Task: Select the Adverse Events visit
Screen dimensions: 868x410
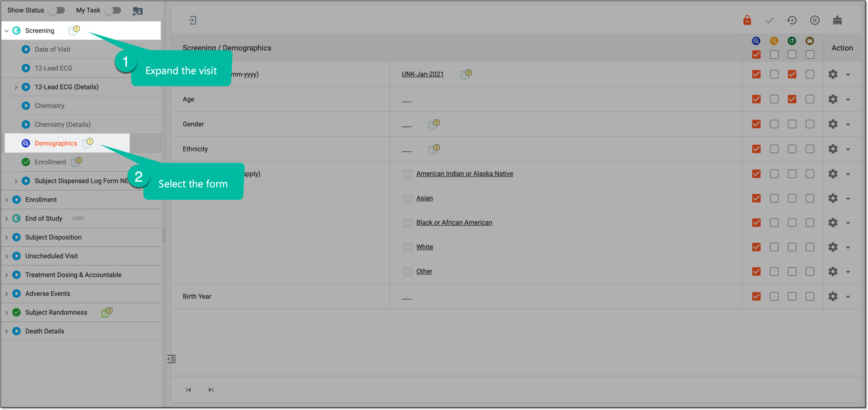Action: (x=48, y=293)
